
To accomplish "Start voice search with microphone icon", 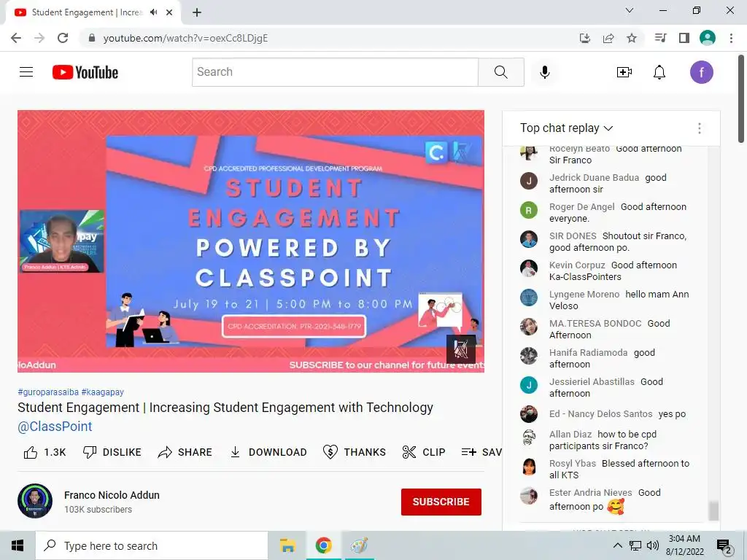I will (x=545, y=72).
